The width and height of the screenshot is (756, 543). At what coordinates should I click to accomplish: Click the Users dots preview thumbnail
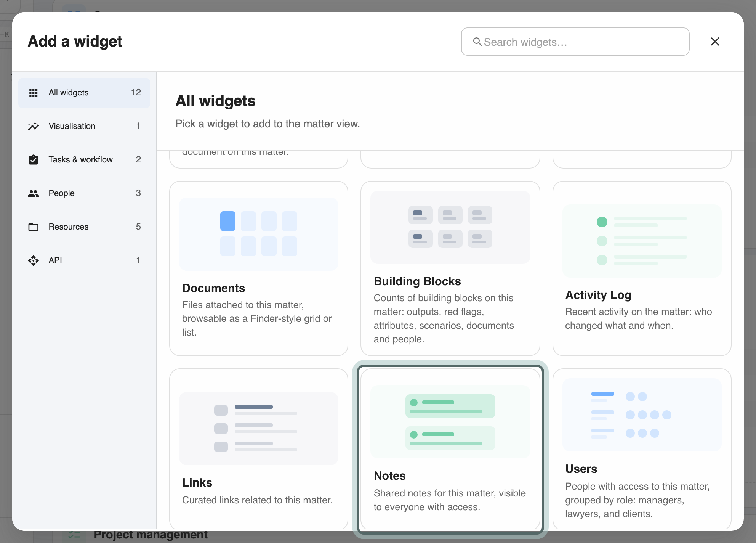[x=642, y=414]
